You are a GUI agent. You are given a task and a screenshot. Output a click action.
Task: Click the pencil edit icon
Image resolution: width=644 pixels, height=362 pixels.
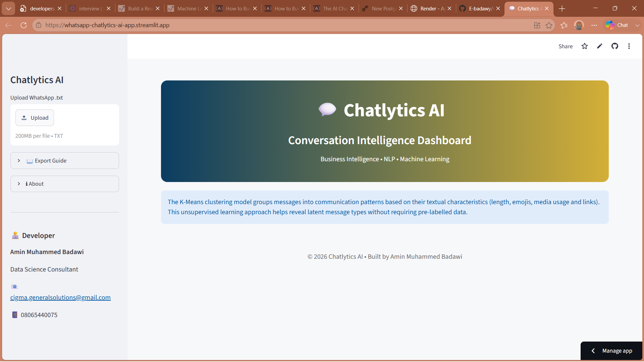[x=600, y=46]
